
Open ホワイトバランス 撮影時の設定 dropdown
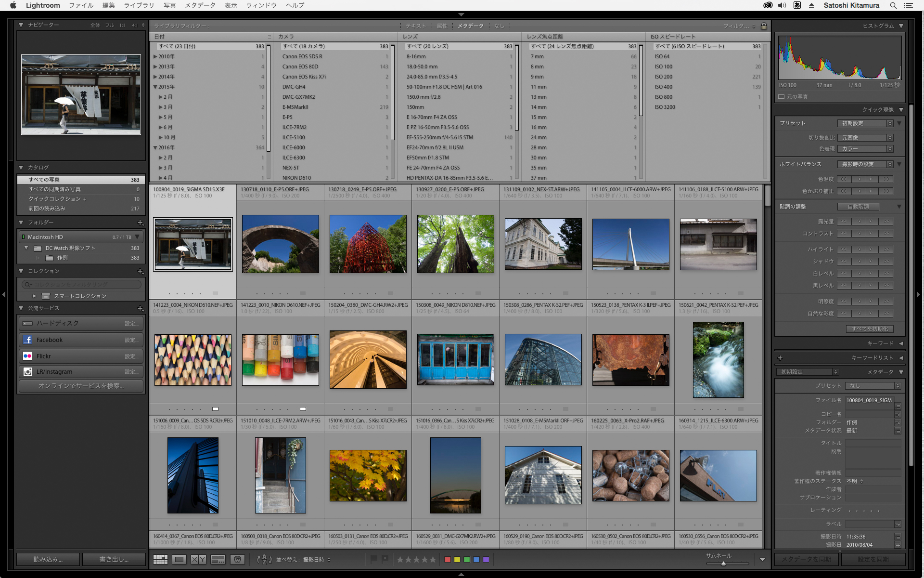[865, 164]
